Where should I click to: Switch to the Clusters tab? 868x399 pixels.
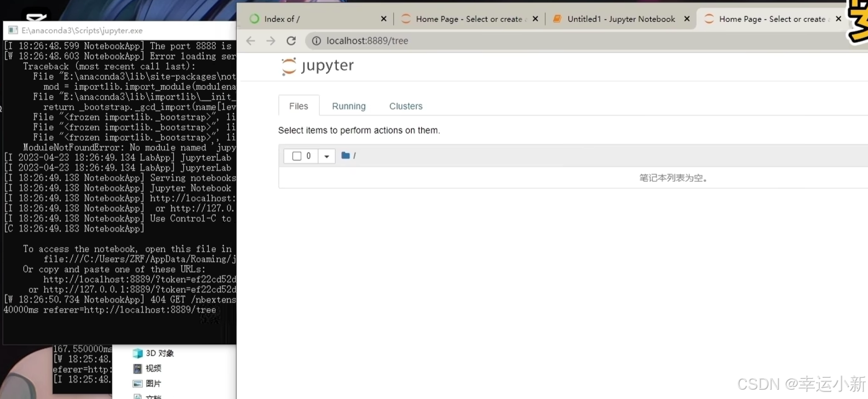(x=406, y=106)
